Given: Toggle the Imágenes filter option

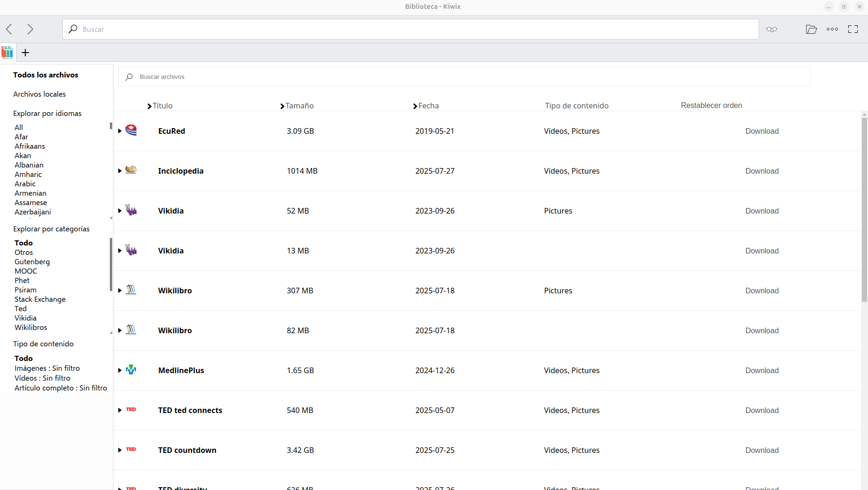Looking at the screenshot, I should (x=47, y=368).
